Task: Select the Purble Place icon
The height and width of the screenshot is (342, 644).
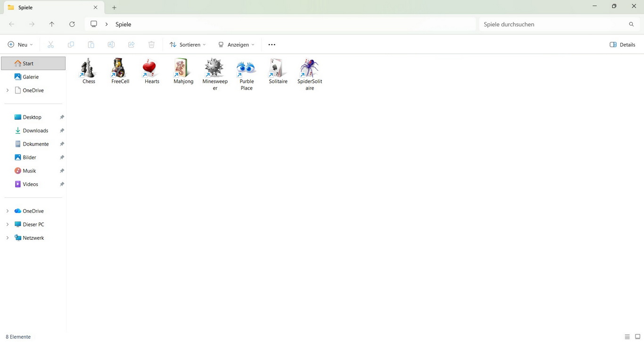Action: 247,69
